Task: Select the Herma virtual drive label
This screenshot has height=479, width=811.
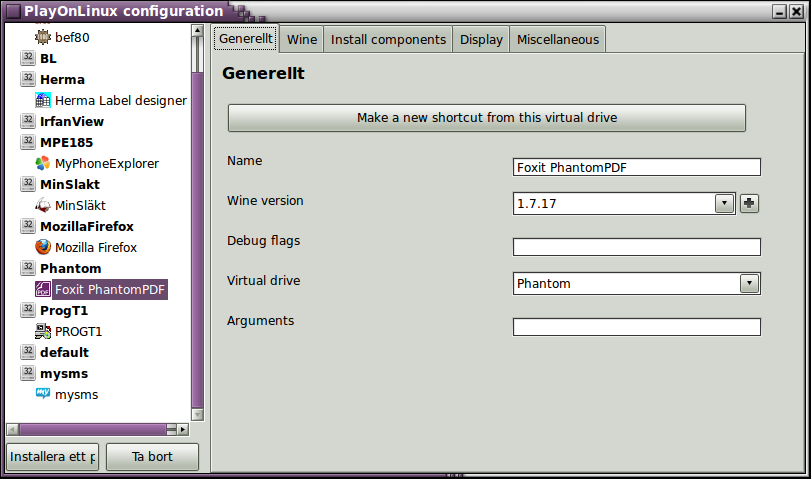Action: click(x=63, y=80)
